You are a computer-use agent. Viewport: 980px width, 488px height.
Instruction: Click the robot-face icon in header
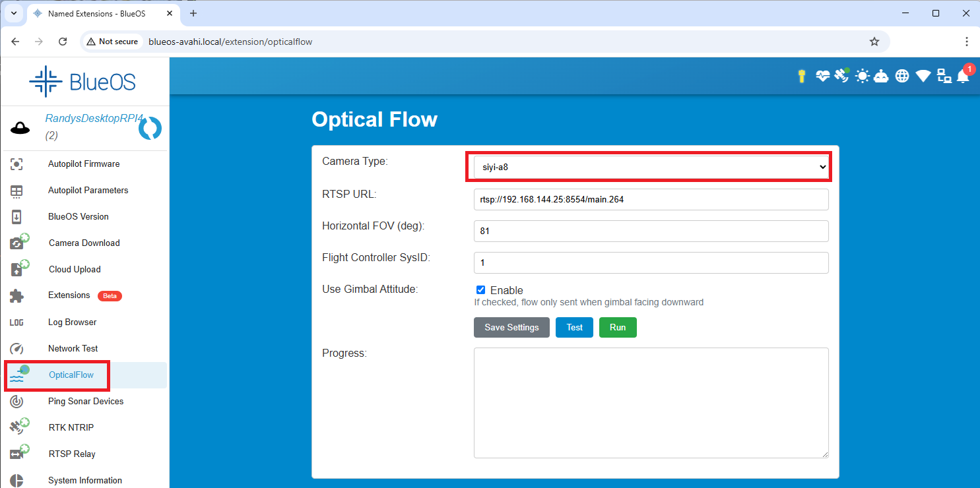tap(882, 76)
